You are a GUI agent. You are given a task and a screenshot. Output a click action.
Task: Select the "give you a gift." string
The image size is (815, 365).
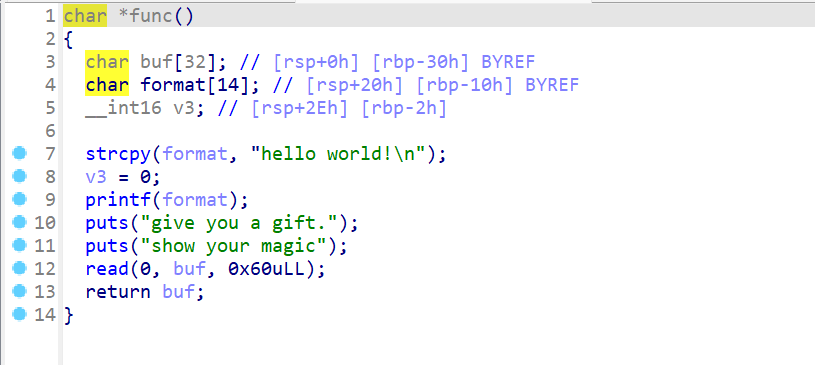[x=239, y=223]
